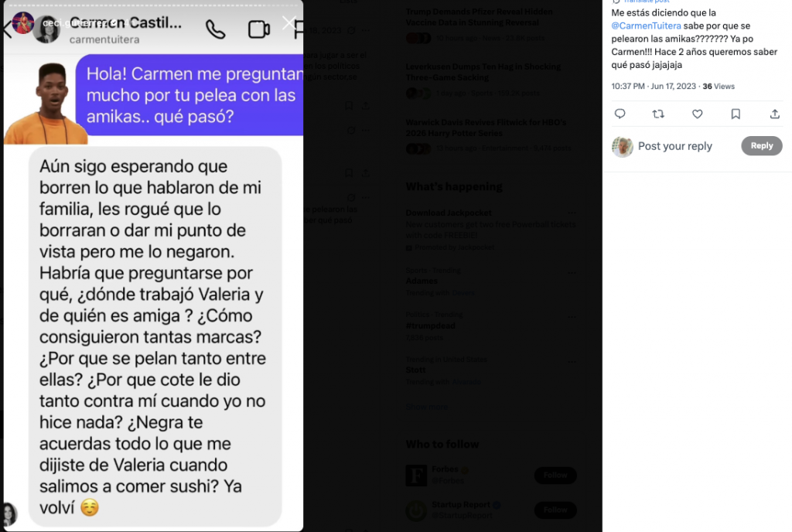The height and width of the screenshot is (532, 792).
Task: Follow Forbes in Who to follow
Action: click(555, 475)
